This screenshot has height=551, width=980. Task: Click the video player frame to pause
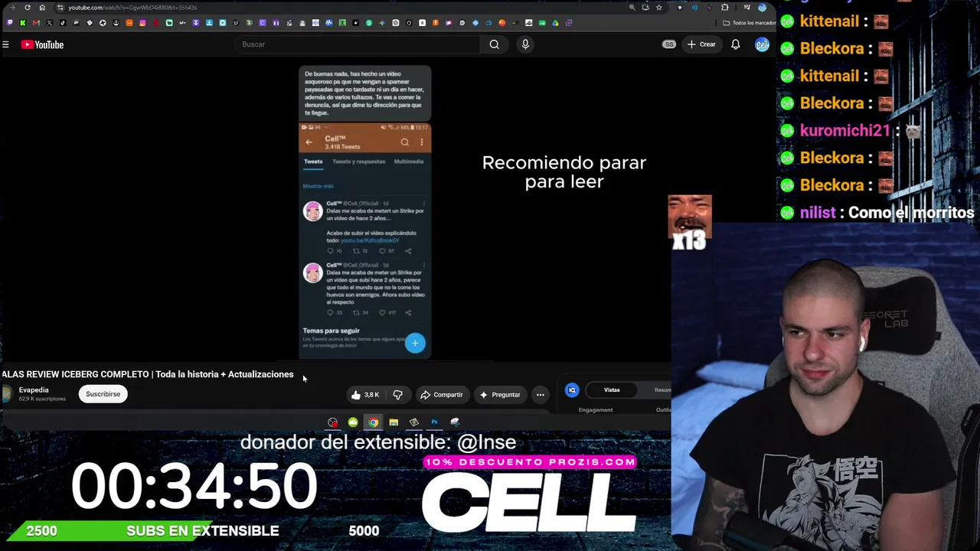pyautogui.click(x=335, y=210)
